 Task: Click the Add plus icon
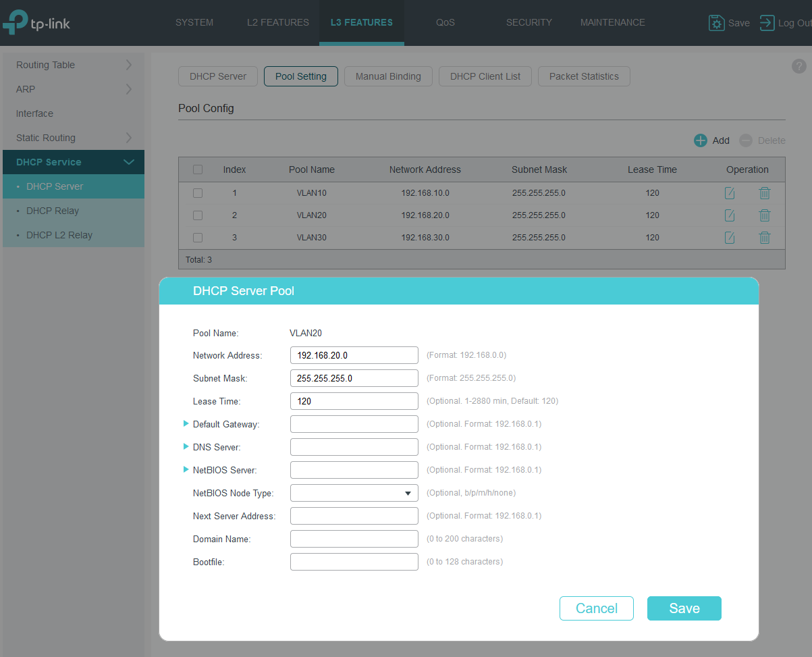(x=701, y=140)
